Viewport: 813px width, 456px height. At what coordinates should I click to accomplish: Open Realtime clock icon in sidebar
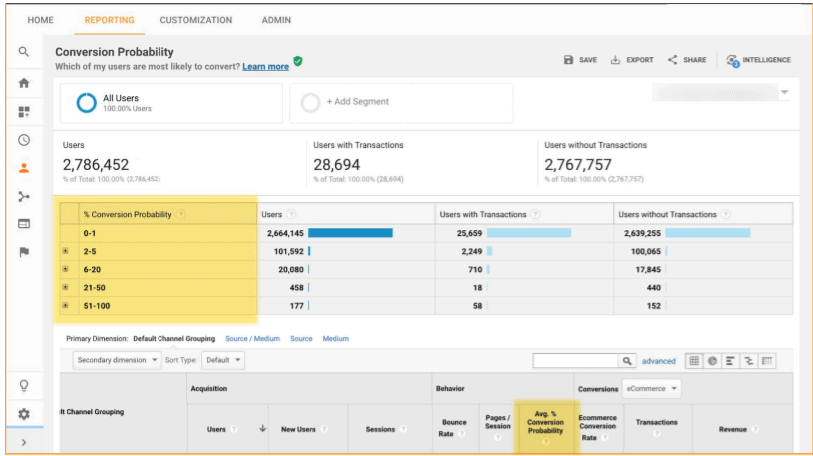tap(24, 140)
